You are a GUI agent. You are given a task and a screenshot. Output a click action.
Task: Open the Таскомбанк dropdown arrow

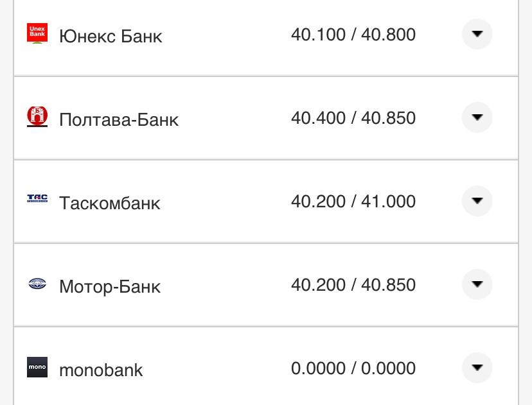(x=477, y=200)
